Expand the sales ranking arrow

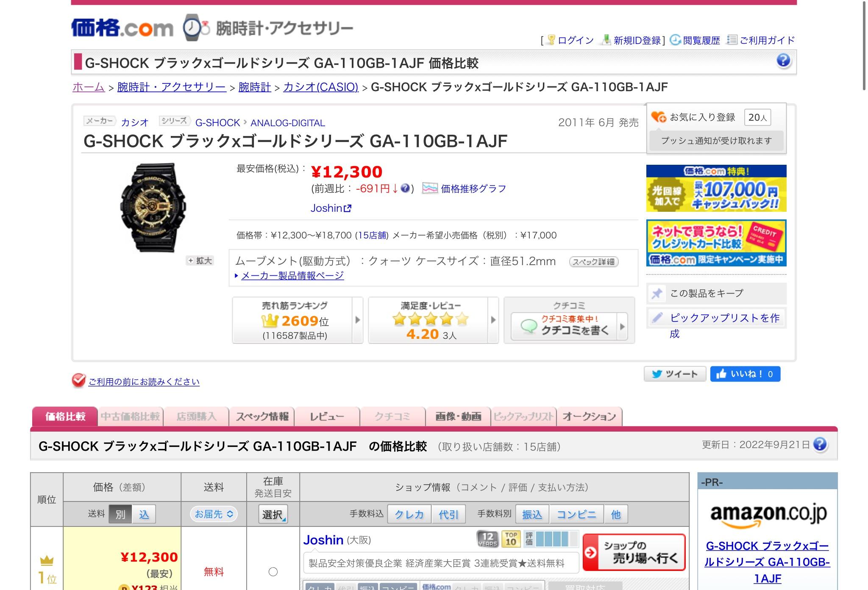(357, 320)
